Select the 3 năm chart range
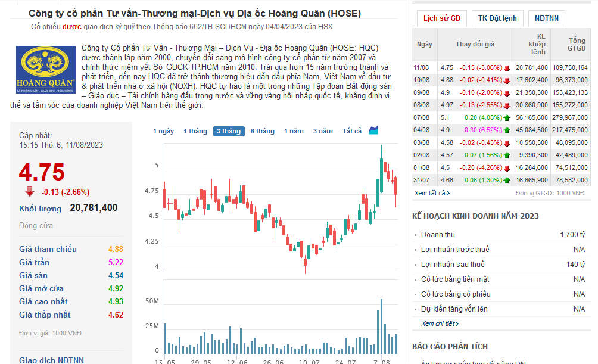The image size is (598, 364). pyautogui.click(x=323, y=131)
